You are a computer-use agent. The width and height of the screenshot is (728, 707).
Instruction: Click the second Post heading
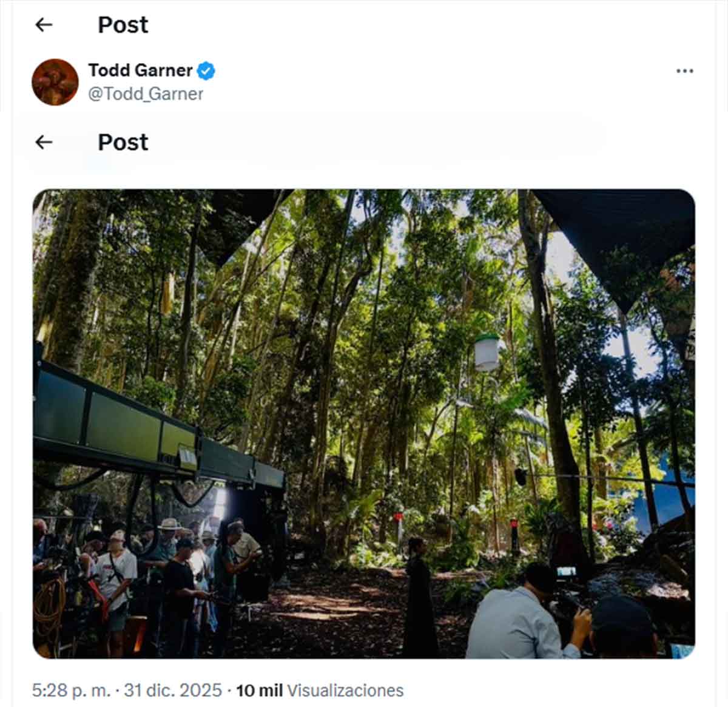coord(123,143)
